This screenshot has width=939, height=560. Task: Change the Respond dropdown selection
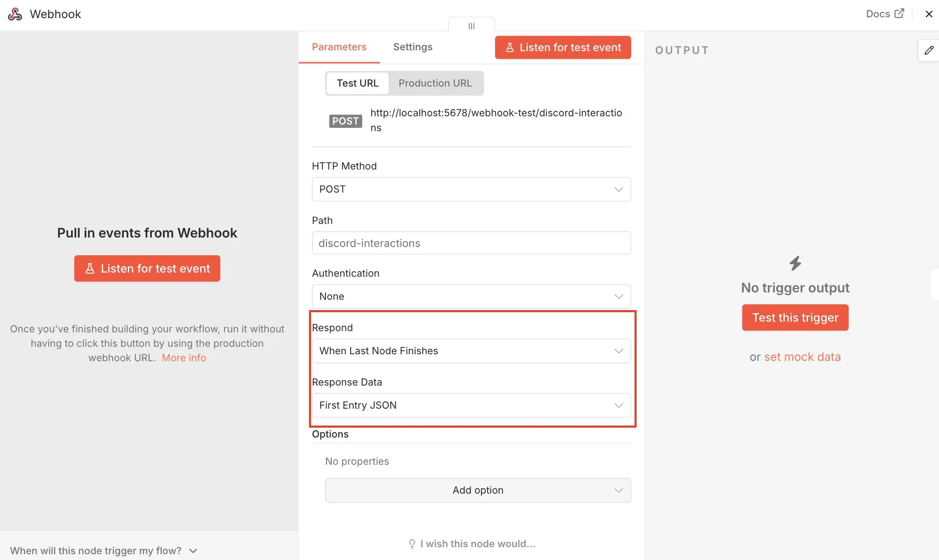(x=471, y=351)
